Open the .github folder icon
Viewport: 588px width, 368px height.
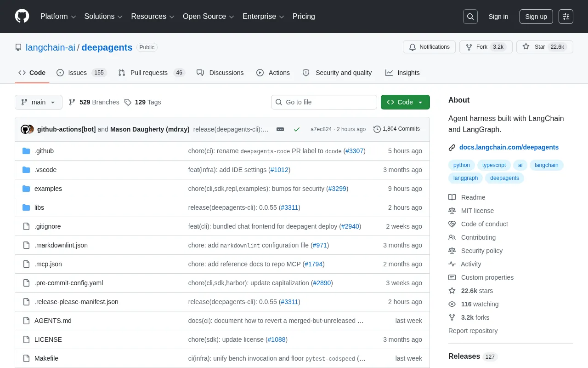(x=26, y=151)
